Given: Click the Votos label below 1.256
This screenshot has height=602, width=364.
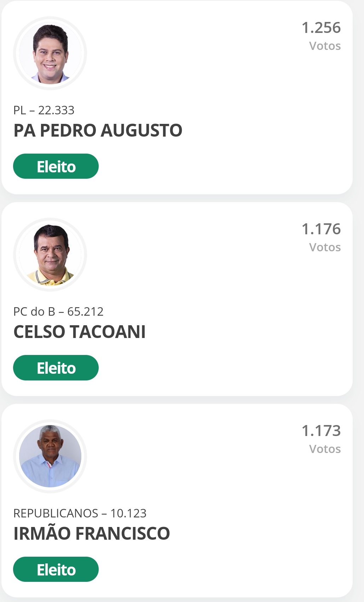Looking at the screenshot, I should [x=325, y=46].
